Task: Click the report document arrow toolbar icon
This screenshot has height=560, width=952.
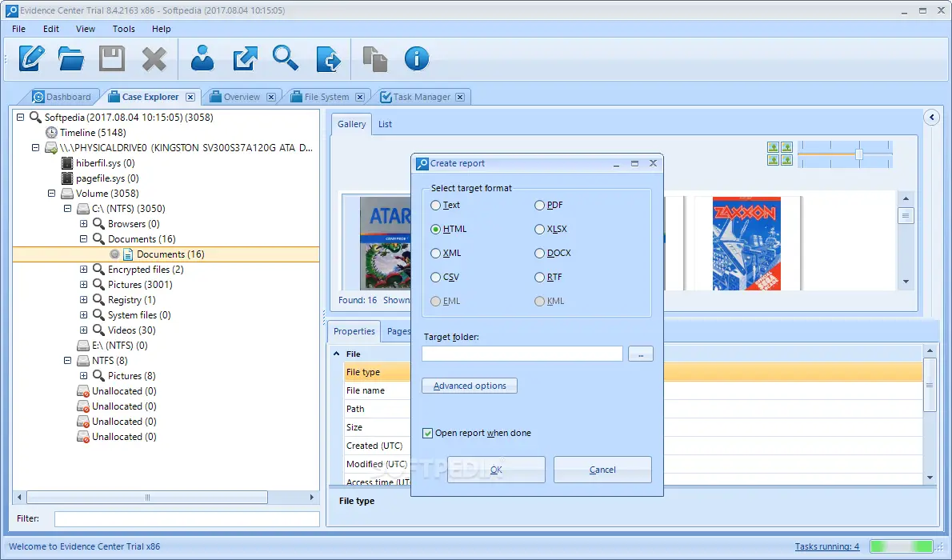Action: coord(329,59)
